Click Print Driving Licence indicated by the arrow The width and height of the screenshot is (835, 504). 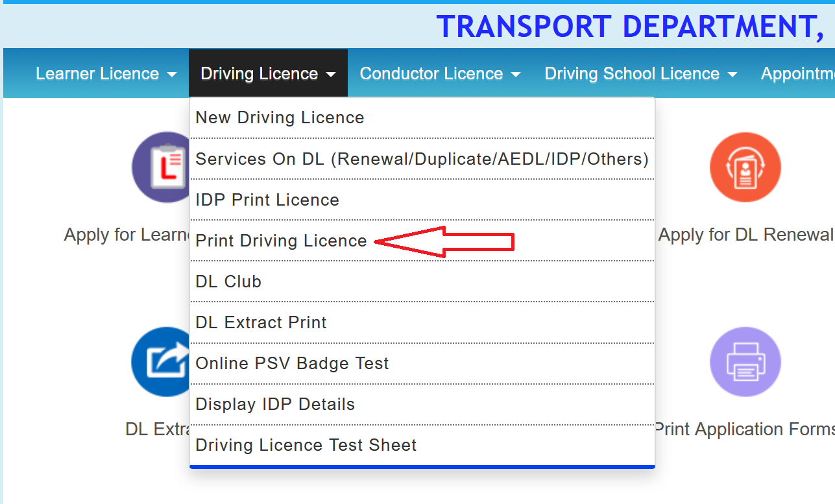281,240
